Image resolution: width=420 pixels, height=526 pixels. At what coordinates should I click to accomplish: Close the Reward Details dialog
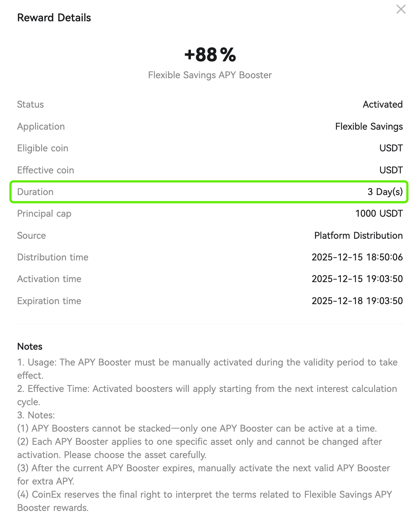(401, 9)
